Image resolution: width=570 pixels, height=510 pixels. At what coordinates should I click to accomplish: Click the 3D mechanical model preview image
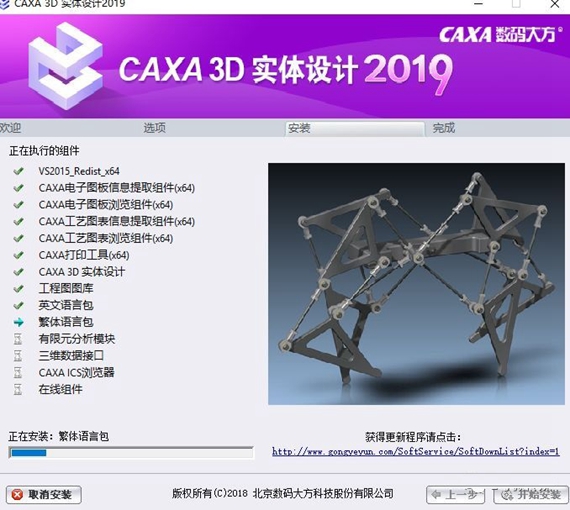click(416, 284)
